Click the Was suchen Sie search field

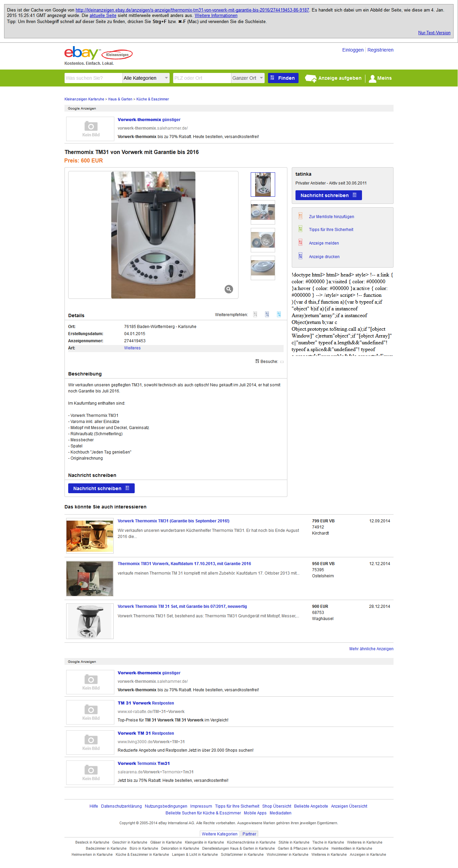coord(93,78)
